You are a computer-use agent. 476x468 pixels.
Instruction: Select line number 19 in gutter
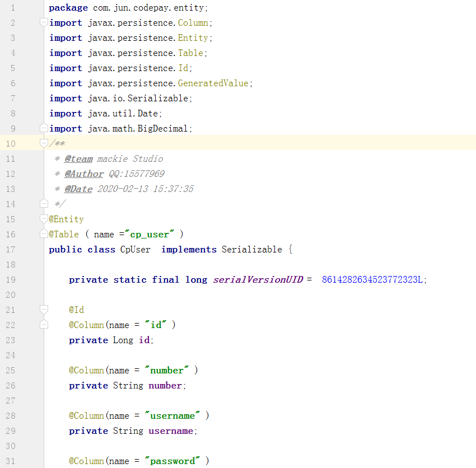pyautogui.click(x=11, y=279)
